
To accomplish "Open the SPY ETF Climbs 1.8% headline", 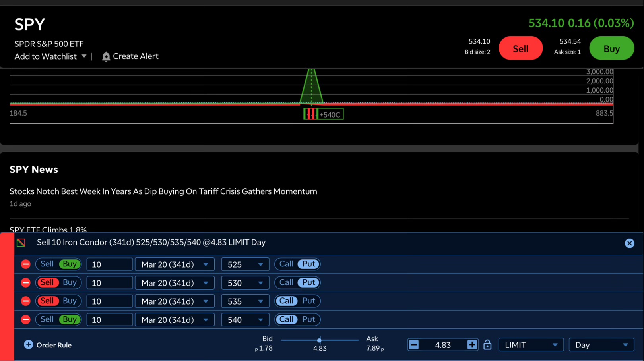I will click(48, 229).
